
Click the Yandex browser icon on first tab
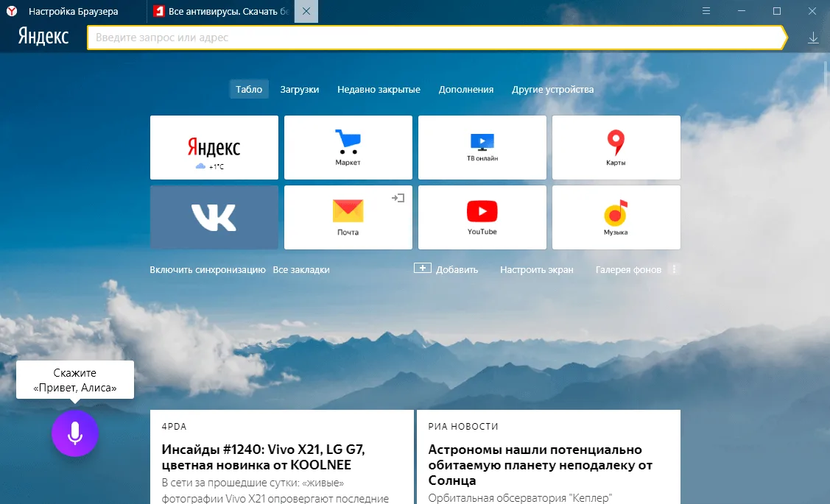(12, 11)
